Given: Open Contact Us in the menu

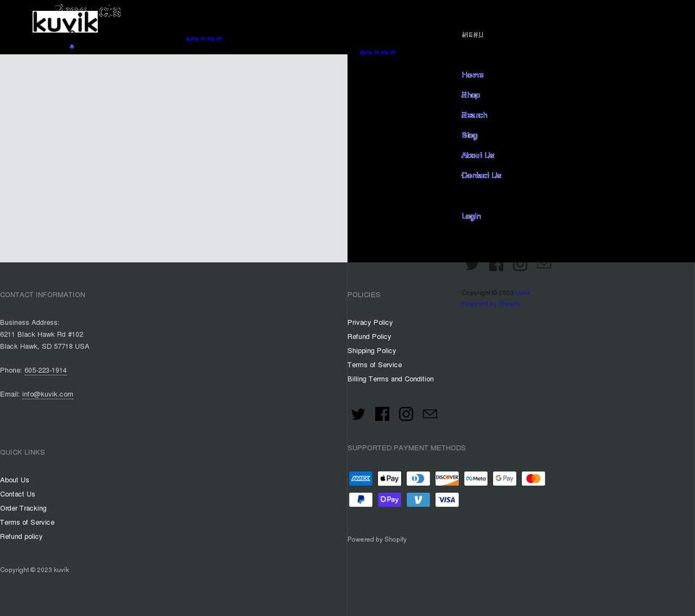Looking at the screenshot, I should click(481, 175).
